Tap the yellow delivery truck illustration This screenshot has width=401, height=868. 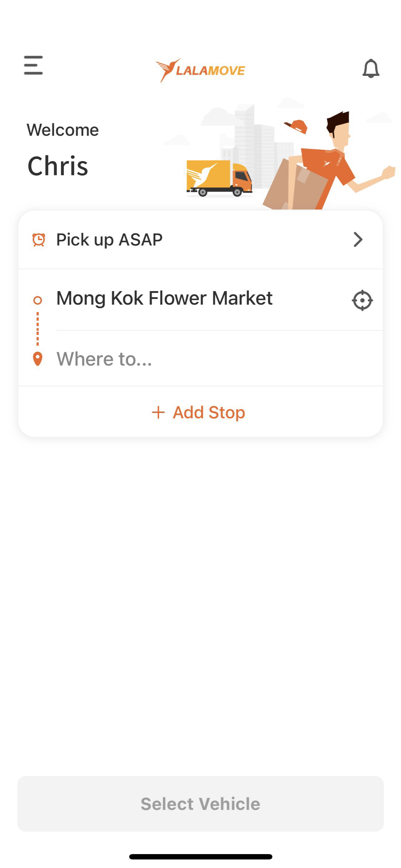tap(219, 178)
